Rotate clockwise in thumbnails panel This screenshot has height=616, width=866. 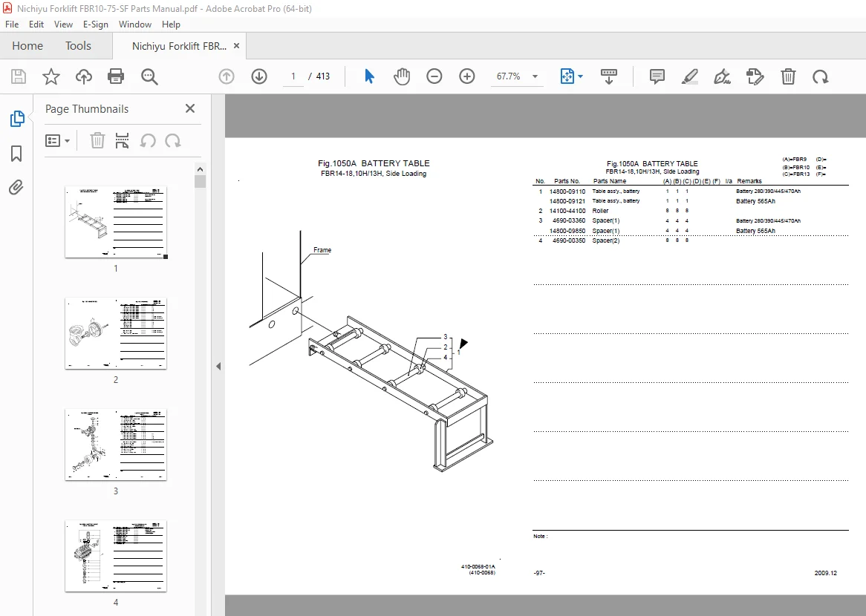tap(173, 141)
